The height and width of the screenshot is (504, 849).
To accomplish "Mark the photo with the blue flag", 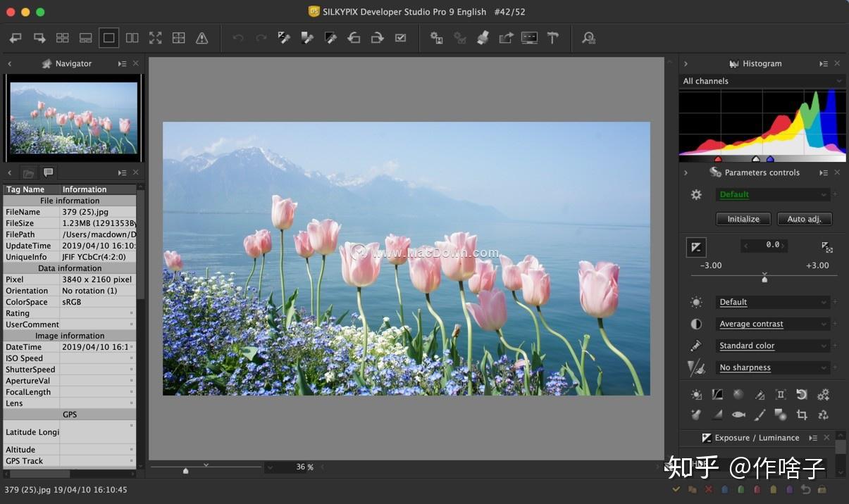I will point(725,489).
